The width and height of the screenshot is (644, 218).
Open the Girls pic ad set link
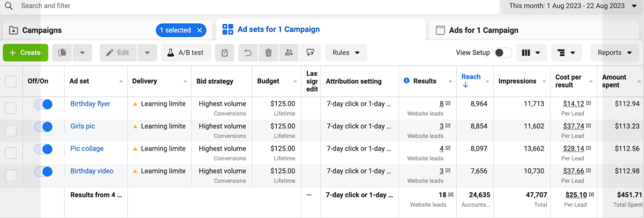click(83, 126)
